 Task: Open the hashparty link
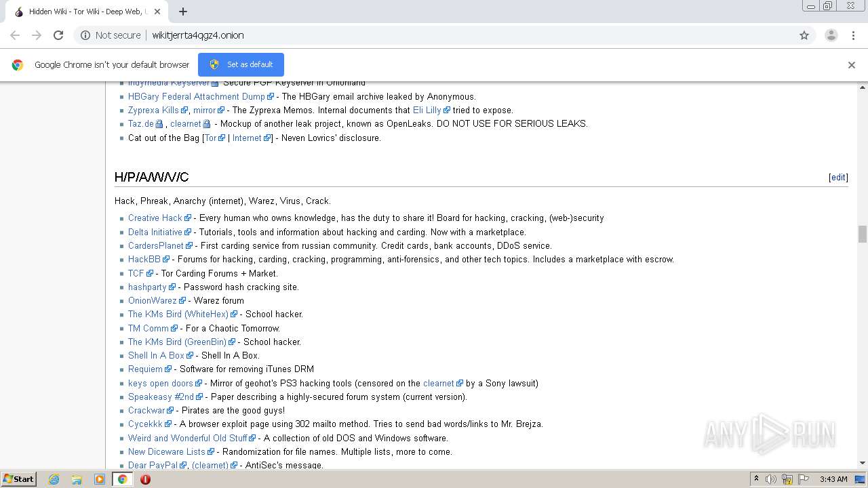[147, 287]
